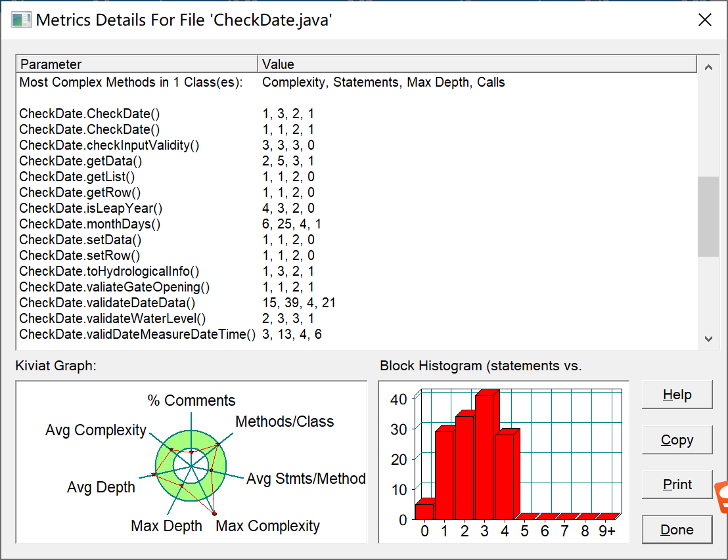Click the 'Kiviat Graph:' label
This screenshot has width=728, height=560.
pos(56,366)
